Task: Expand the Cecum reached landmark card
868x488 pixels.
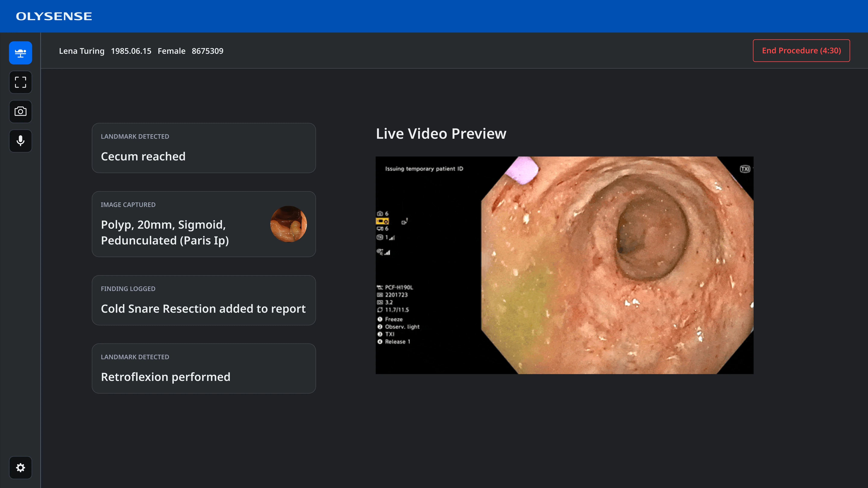Action: (204, 148)
